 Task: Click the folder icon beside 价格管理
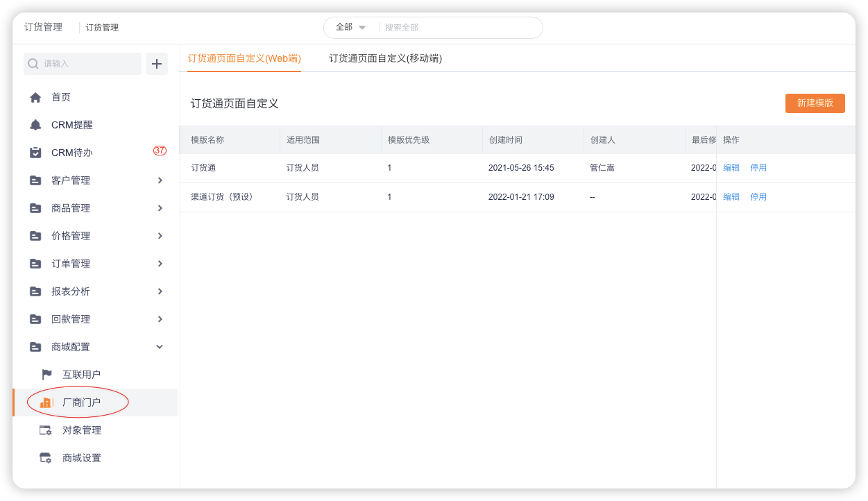pos(35,236)
